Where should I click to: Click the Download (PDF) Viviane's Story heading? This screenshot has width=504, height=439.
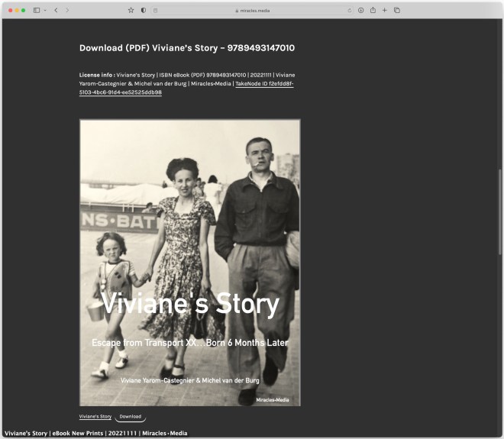(186, 48)
